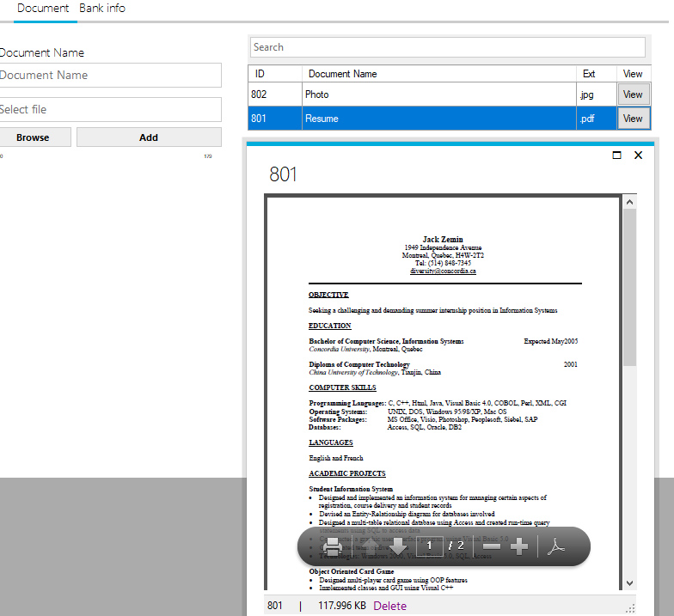
Task: Click the page number box in PDF toolbar
Action: pyautogui.click(x=430, y=546)
